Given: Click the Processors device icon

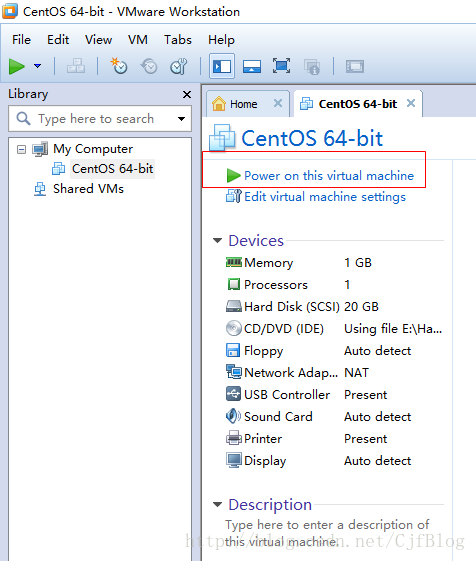Looking at the screenshot, I should [234, 284].
